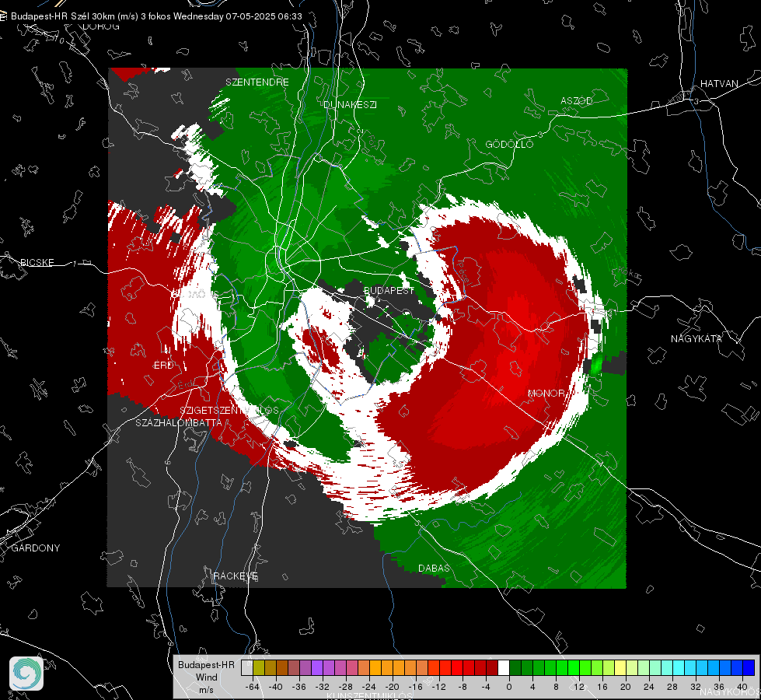
Task: Click the swirl weather service logo
Action: coord(26,674)
